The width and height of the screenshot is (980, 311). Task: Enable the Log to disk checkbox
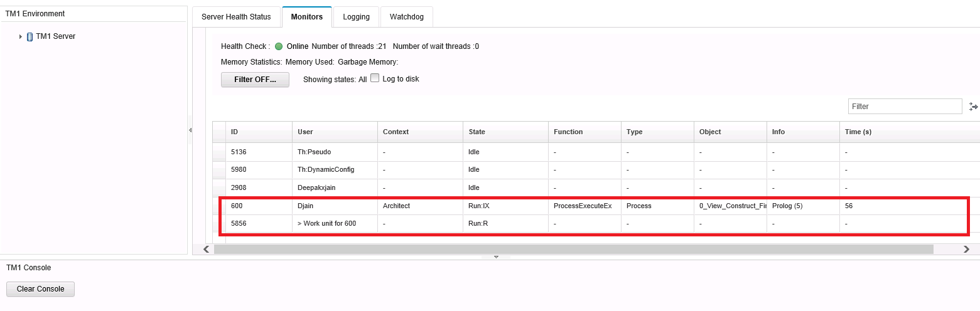pos(375,78)
